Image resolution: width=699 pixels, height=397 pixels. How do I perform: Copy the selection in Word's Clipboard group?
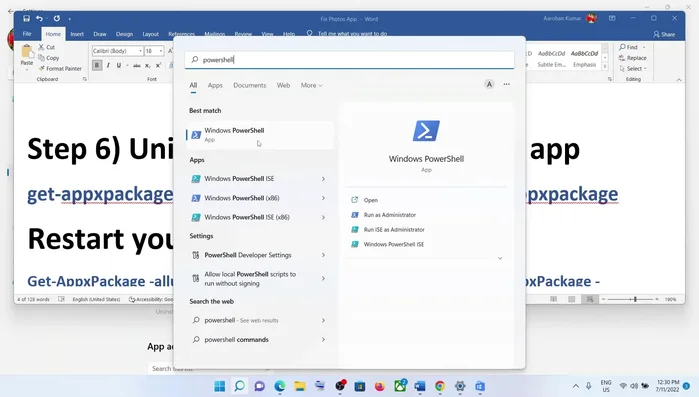pyautogui.click(x=49, y=58)
